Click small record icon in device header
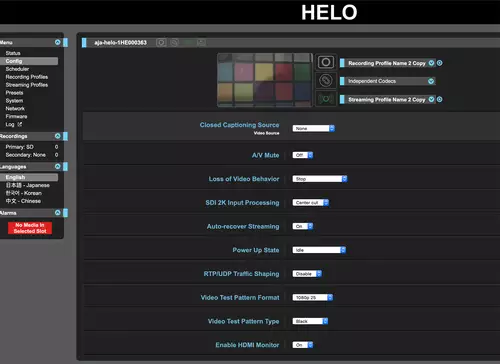Image resolution: width=500 pixels, height=364 pixels. (x=161, y=42)
